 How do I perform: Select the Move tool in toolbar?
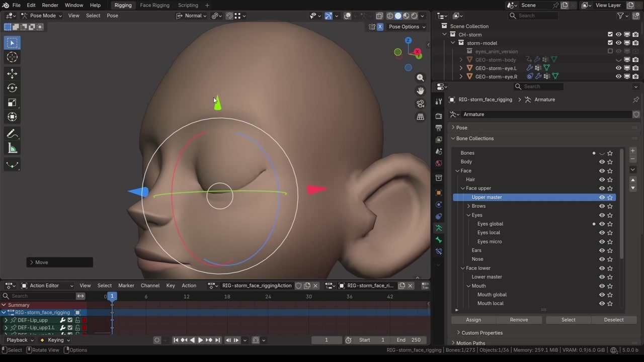(x=12, y=73)
